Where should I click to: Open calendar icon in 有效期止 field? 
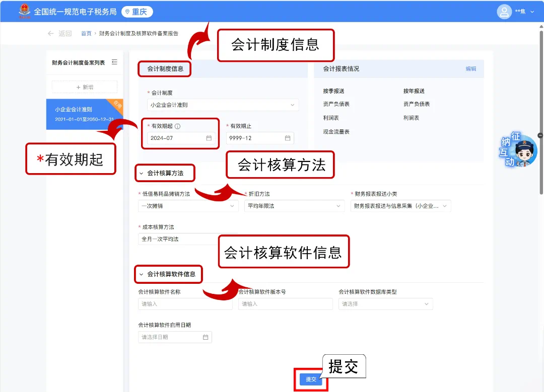click(288, 138)
